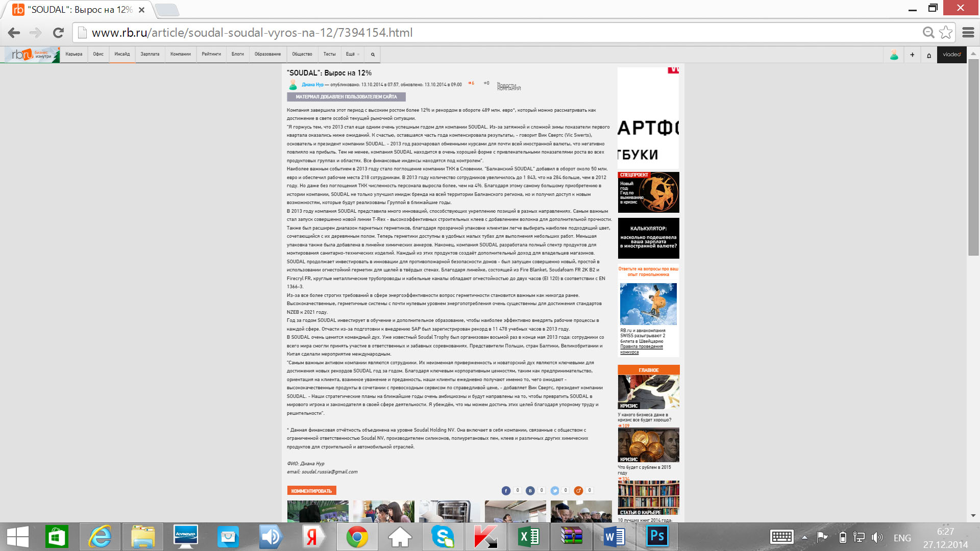This screenshot has height=551, width=980.
Task: Open the user profile avatar in site header
Action: tap(894, 55)
